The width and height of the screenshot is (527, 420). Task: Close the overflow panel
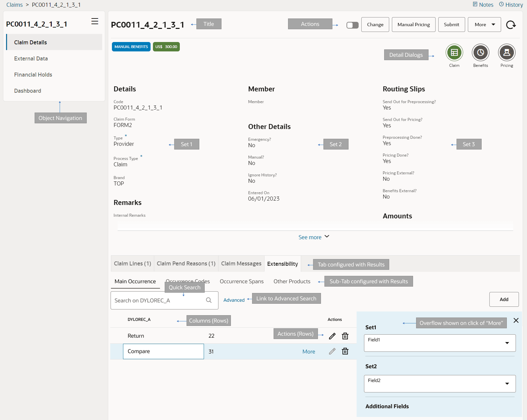(516, 321)
